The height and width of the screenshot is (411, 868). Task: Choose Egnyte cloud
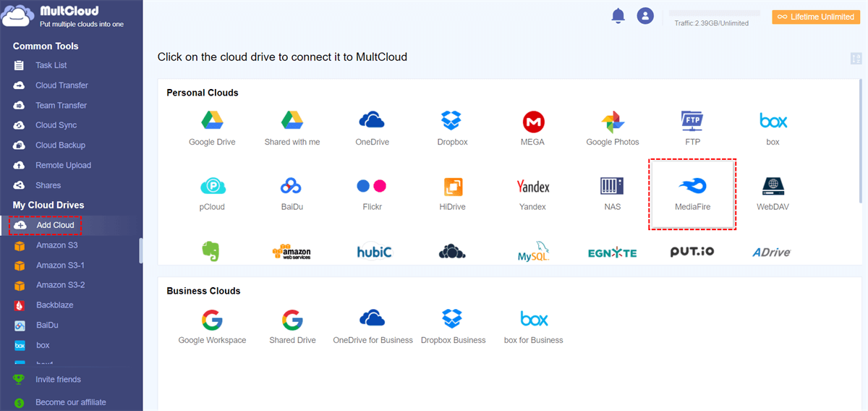(x=612, y=253)
